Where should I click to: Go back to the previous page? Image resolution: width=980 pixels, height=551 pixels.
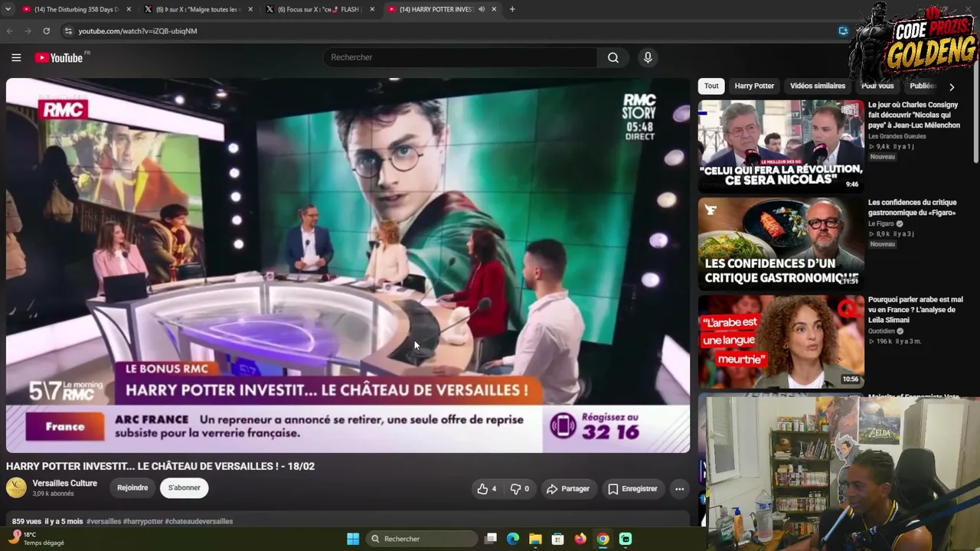(10, 31)
